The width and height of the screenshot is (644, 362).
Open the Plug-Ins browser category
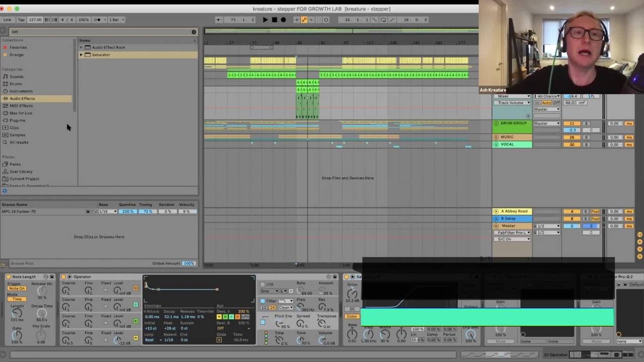click(17, 121)
